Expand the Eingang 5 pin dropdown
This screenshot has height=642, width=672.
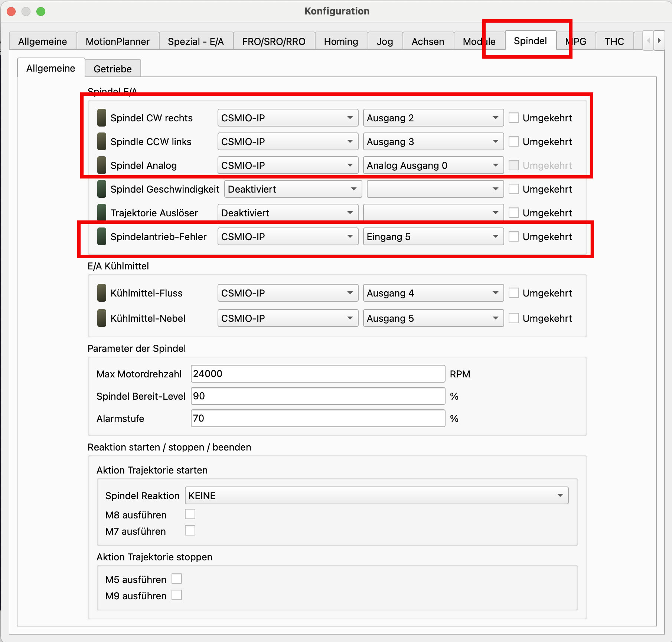(x=433, y=237)
